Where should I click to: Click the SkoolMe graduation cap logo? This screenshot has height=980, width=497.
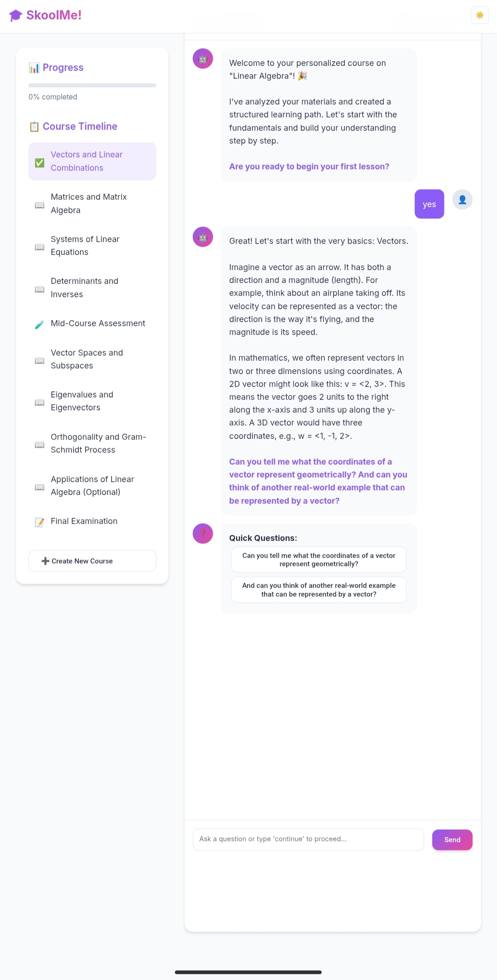[15, 15]
